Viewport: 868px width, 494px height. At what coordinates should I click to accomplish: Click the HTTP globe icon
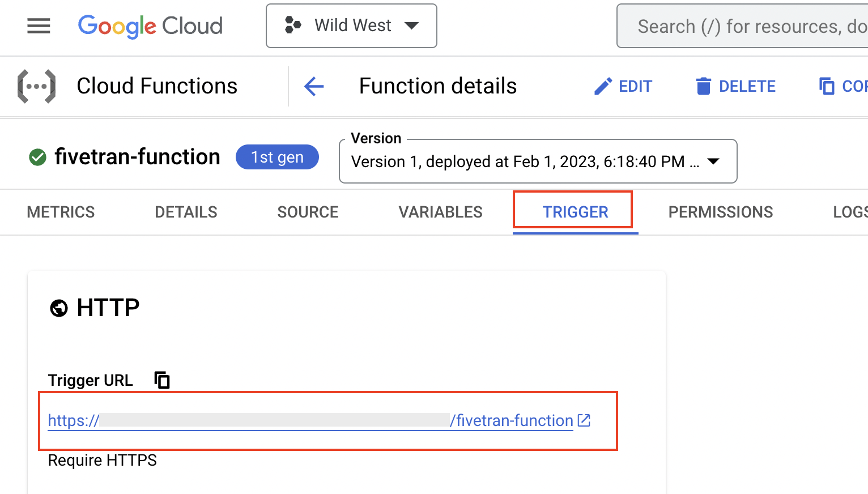tap(59, 308)
